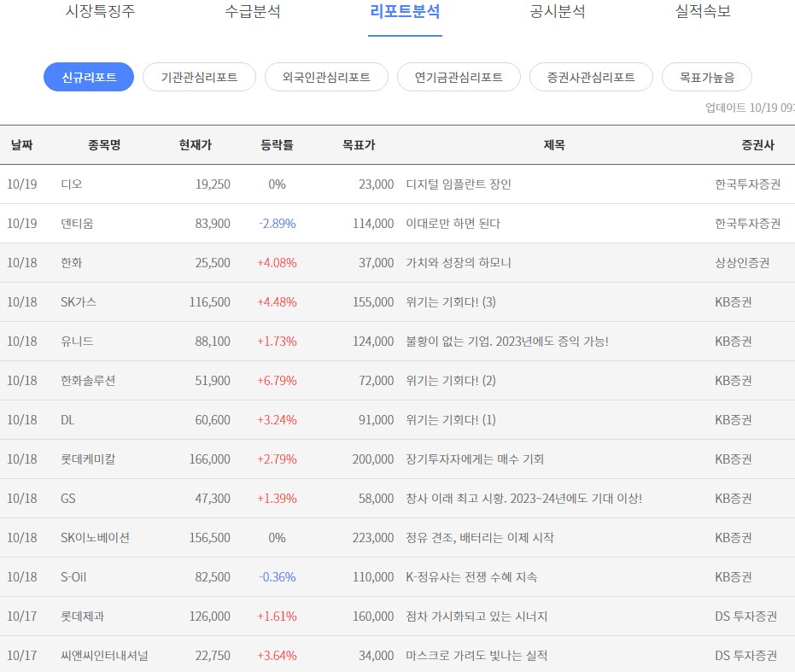The width and height of the screenshot is (795, 672).
Task: Click SK이노베이션 current price 156,500
Action: pyautogui.click(x=210, y=538)
